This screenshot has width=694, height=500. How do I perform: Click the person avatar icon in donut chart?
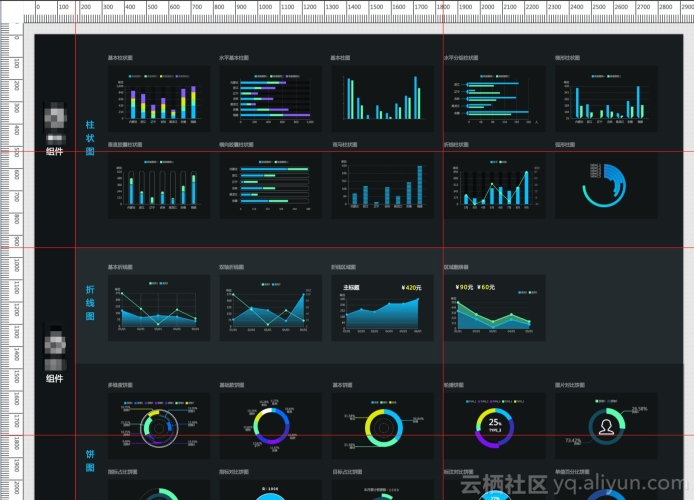tap(606, 427)
